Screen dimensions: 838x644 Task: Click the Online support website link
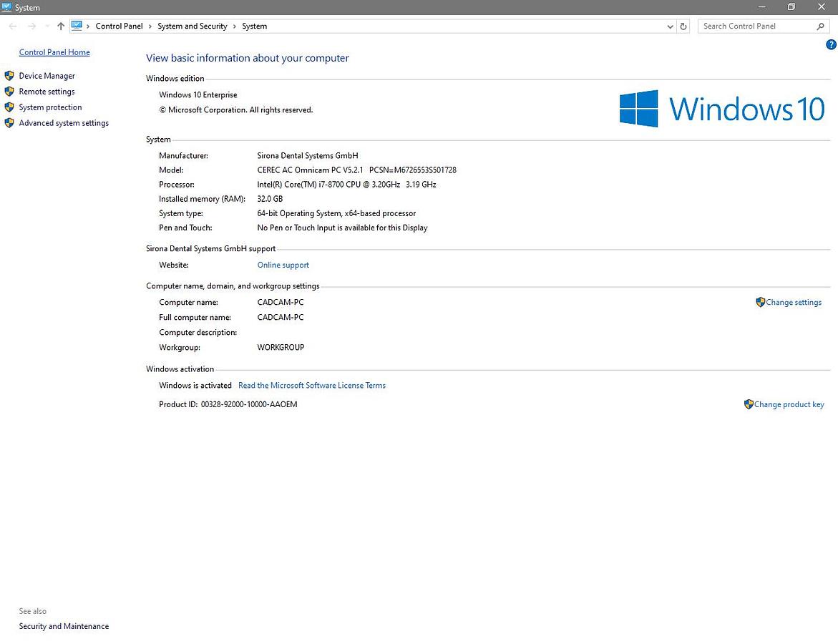tap(283, 265)
